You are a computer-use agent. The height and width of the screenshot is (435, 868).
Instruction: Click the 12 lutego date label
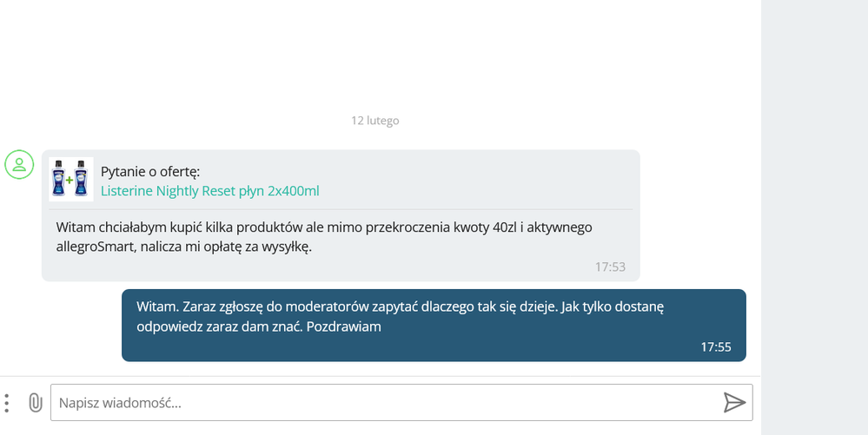click(x=374, y=121)
